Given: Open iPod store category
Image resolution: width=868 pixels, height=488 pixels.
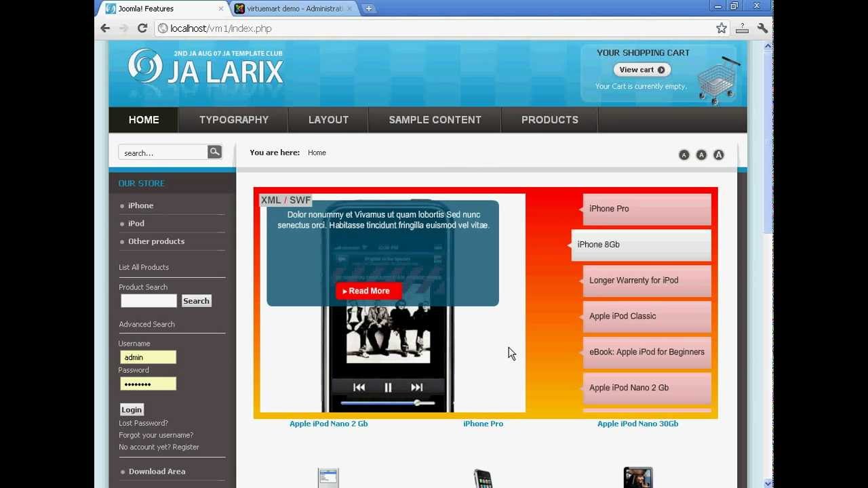Looking at the screenshot, I should click(x=136, y=223).
